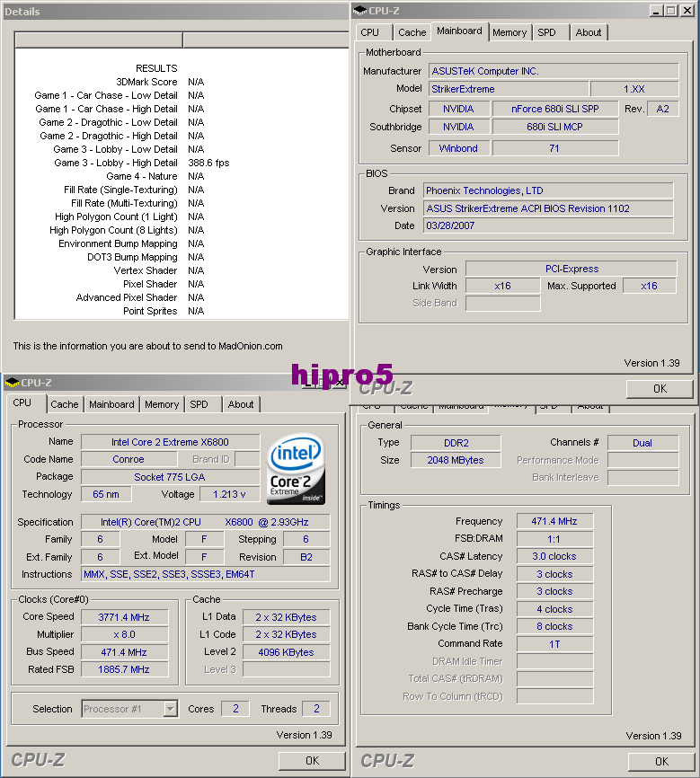Screen dimensions: 700x778
Task: Click memory Size 2048 MBytes field
Action: (x=456, y=460)
